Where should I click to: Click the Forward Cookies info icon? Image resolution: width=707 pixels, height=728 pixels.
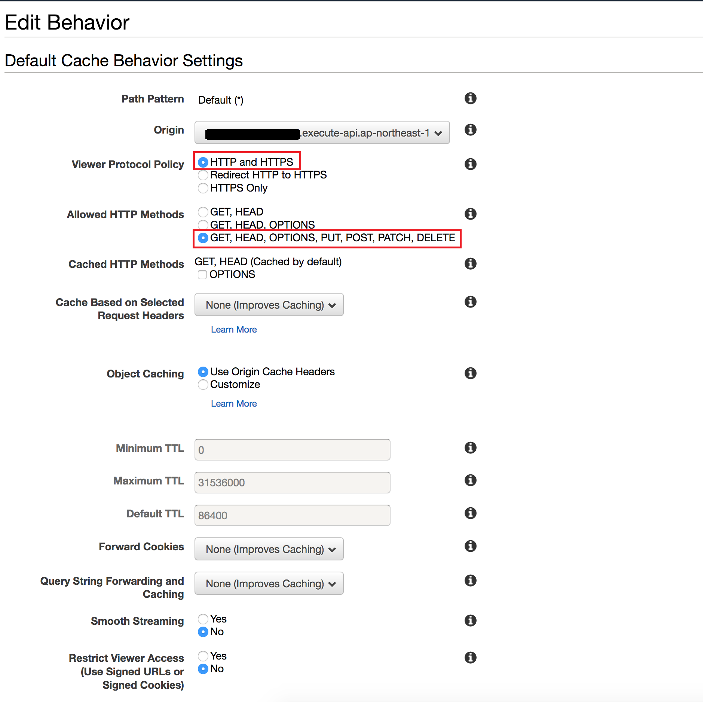[470, 546]
